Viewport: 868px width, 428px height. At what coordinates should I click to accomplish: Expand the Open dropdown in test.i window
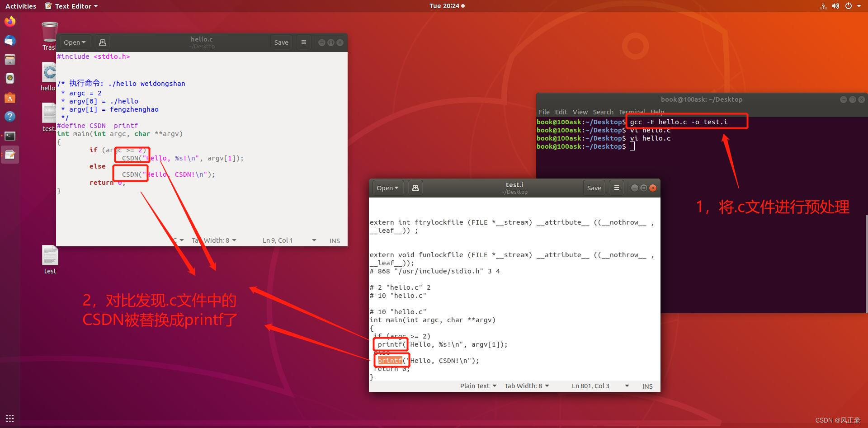(387, 188)
